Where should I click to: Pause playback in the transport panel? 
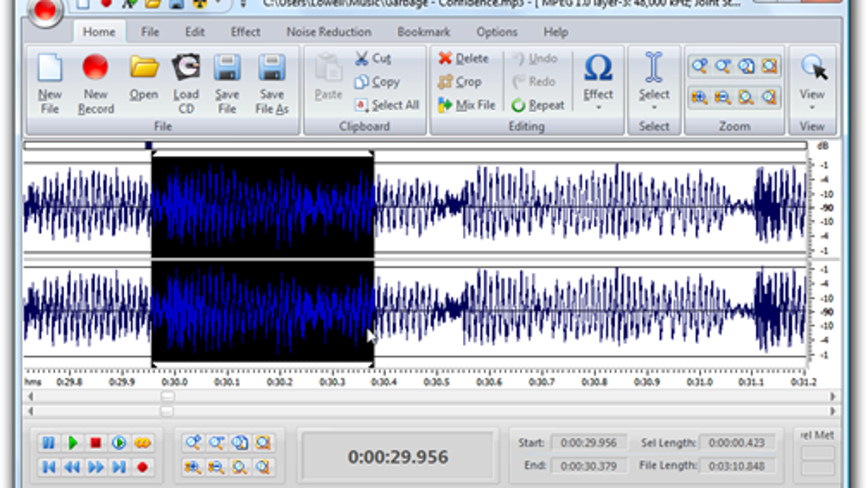click(48, 443)
